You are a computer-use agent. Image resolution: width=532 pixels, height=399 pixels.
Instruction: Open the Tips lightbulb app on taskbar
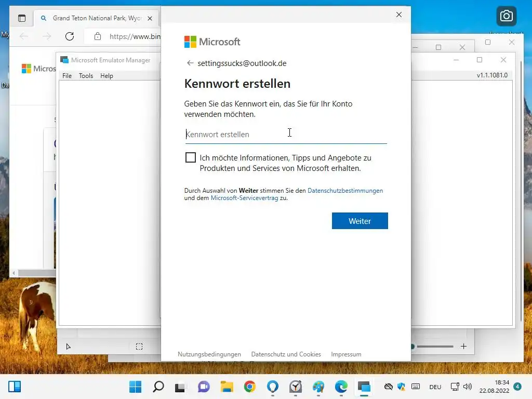pos(272,387)
